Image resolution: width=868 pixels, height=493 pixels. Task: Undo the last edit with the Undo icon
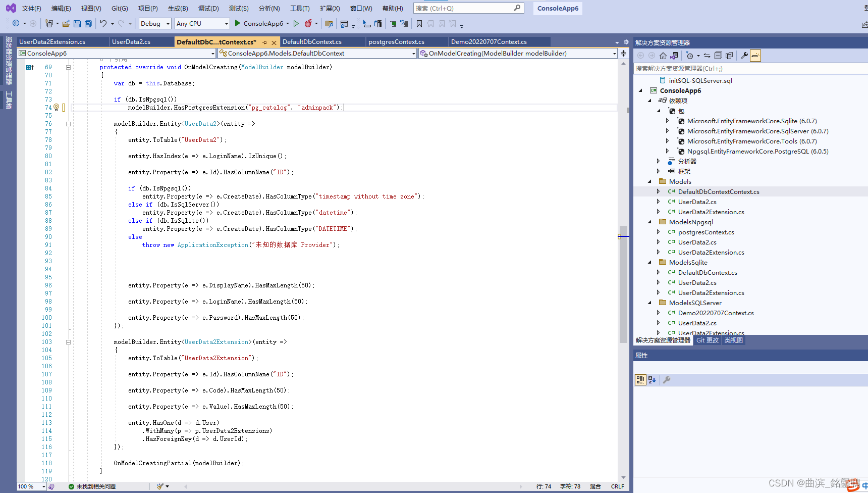[104, 23]
